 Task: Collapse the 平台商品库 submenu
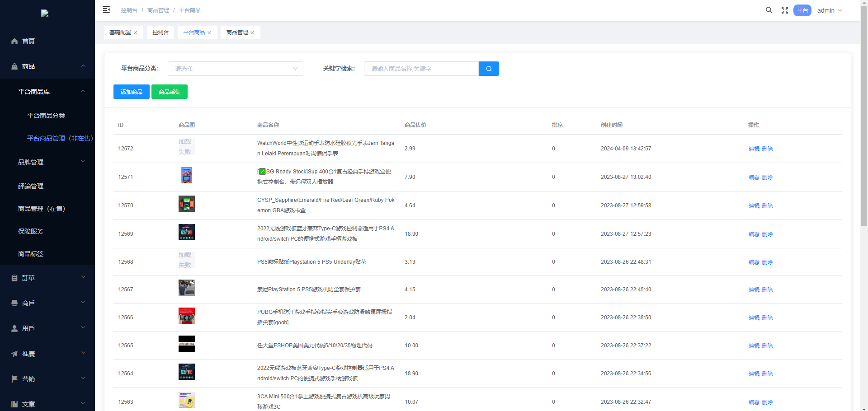(47, 92)
